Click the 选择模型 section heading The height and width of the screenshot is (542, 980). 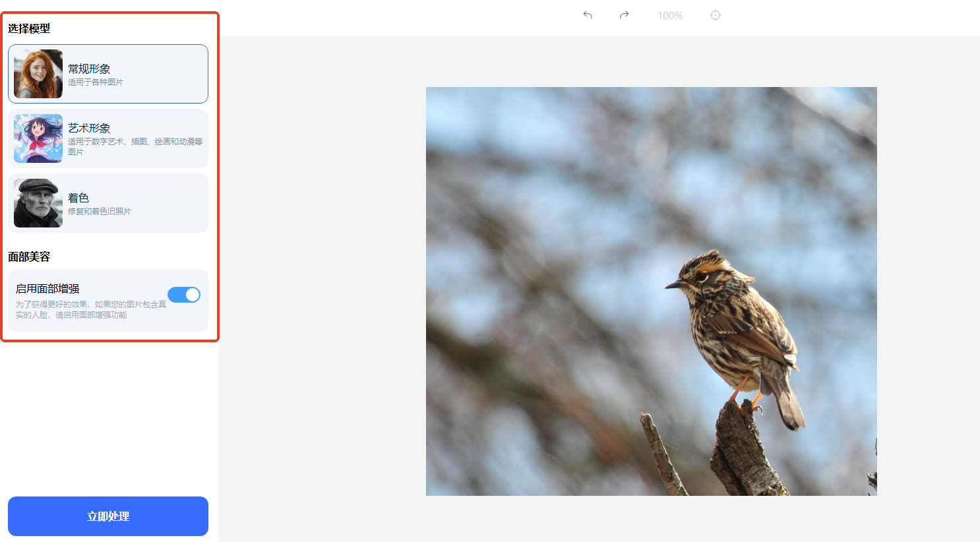[x=29, y=28]
